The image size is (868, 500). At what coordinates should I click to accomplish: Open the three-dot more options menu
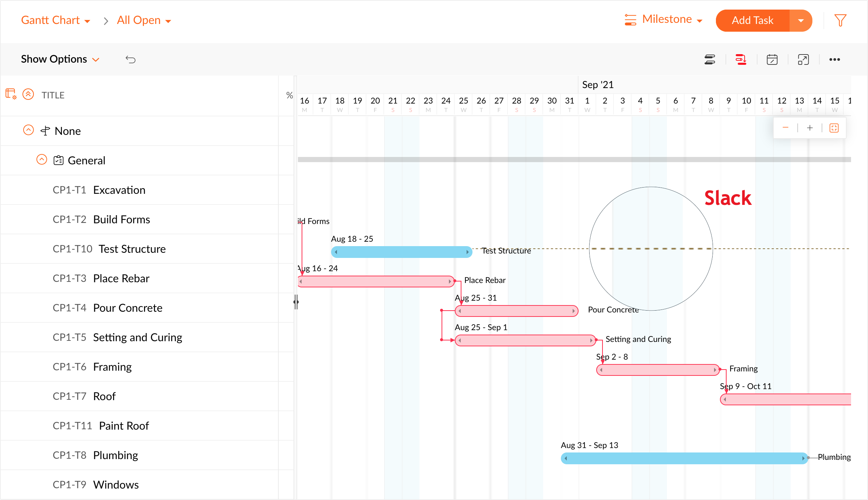(x=834, y=59)
